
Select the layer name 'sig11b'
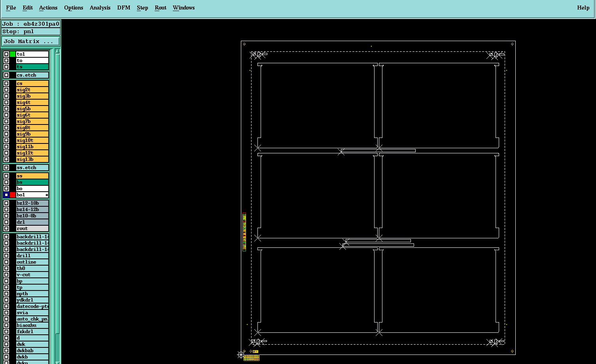32,147
